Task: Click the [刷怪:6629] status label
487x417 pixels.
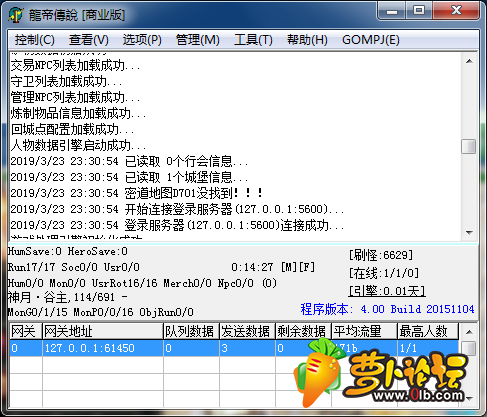Action: (x=381, y=255)
